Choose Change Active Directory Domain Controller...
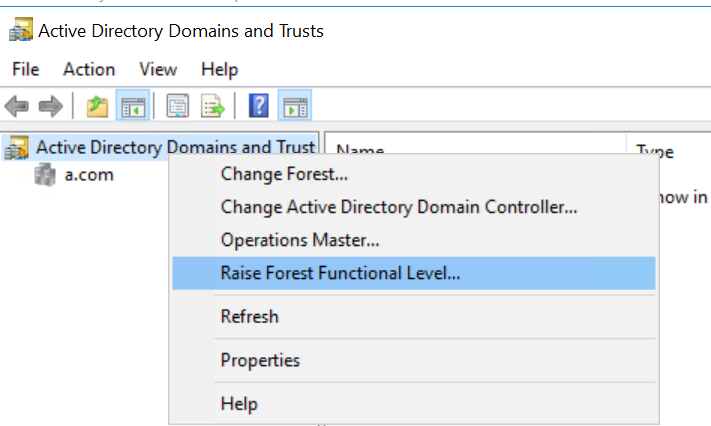Screen dimensions: 711x426 (414, 207)
